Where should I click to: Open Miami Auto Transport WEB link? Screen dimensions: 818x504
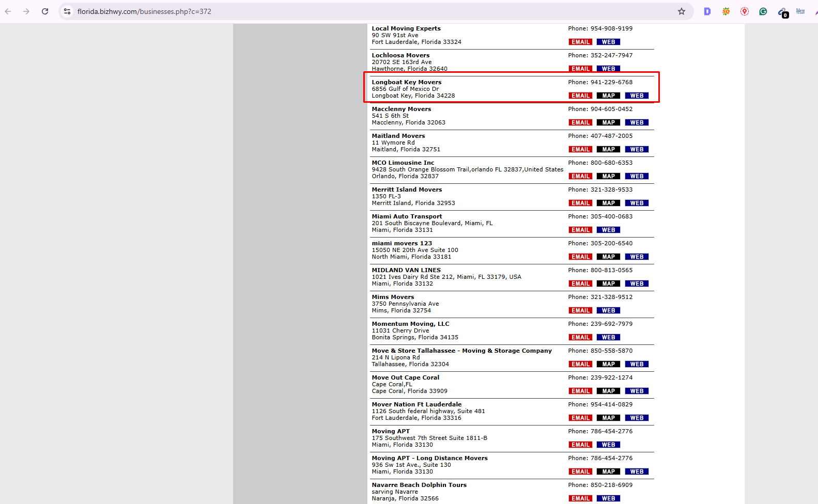coord(608,230)
